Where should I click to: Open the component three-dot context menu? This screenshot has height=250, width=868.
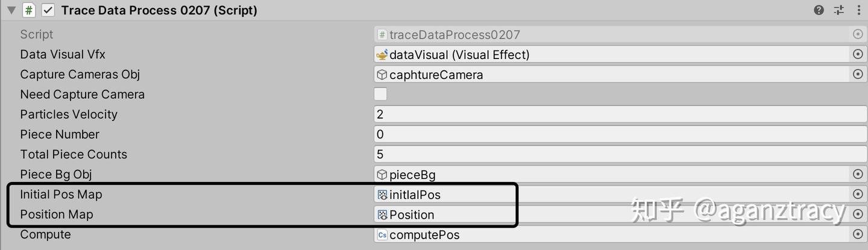tap(858, 10)
